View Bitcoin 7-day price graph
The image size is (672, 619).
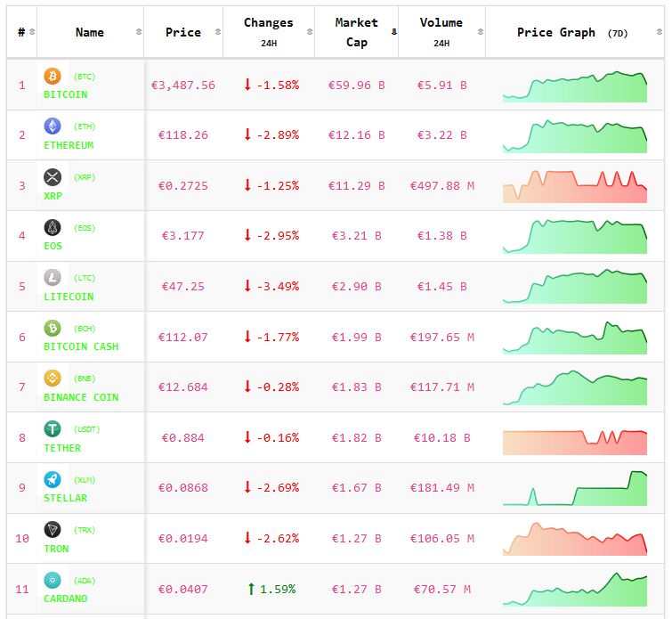click(574, 86)
